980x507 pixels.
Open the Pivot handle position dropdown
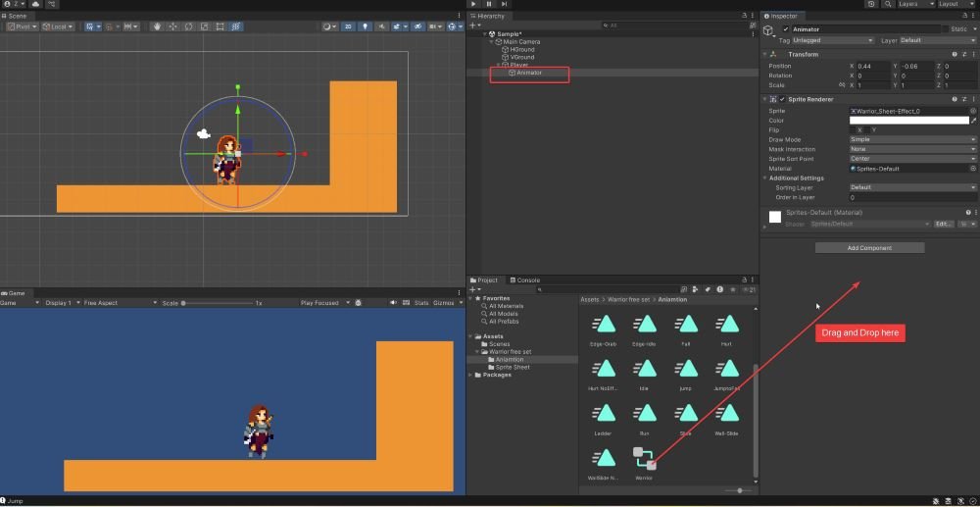(23, 26)
